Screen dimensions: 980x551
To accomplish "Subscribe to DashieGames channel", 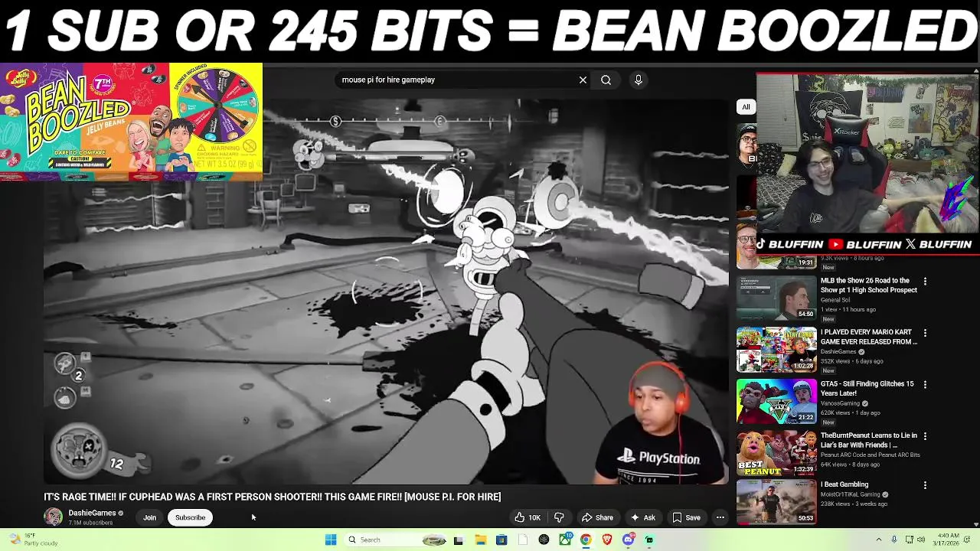I will point(190,517).
